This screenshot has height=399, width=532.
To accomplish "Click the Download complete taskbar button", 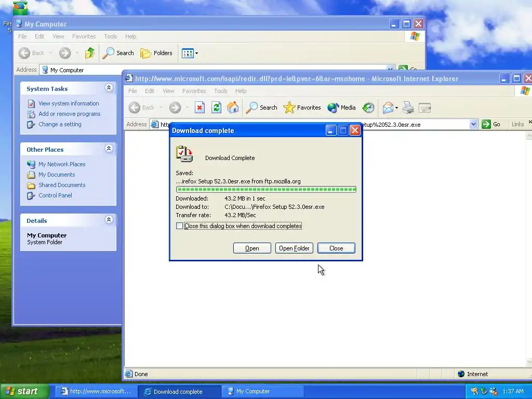I will (179, 391).
